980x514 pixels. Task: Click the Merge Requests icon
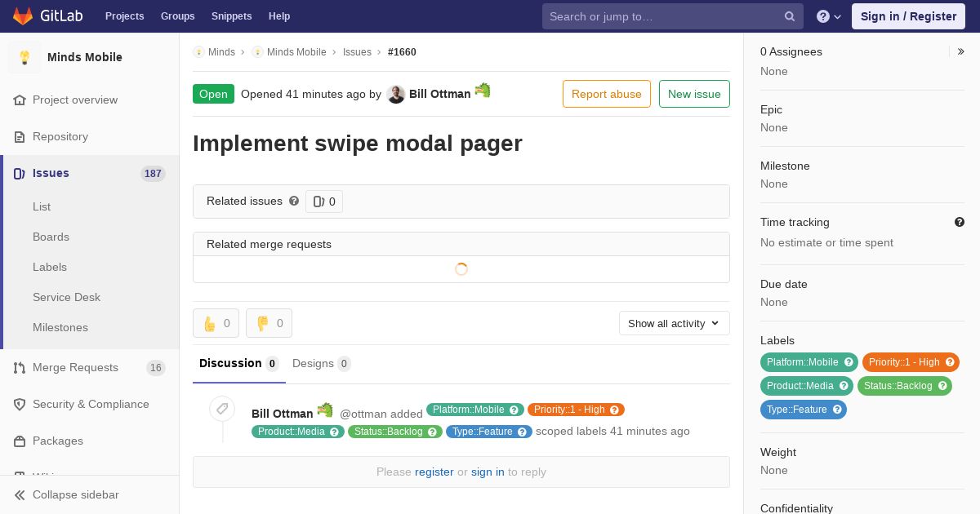pyautogui.click(x=20, y=368)
